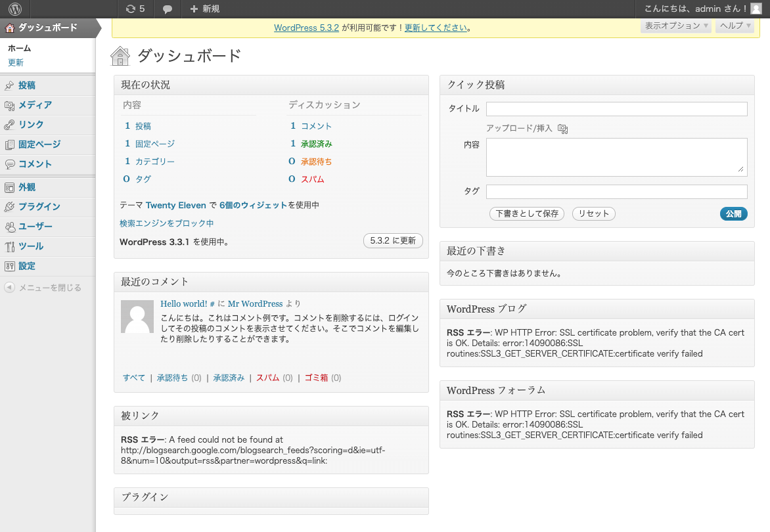Click the ダッシュボード home icon in sidebar
This screenshot has width=770, height=532.
pyautogui.click(x=9, y=28)
